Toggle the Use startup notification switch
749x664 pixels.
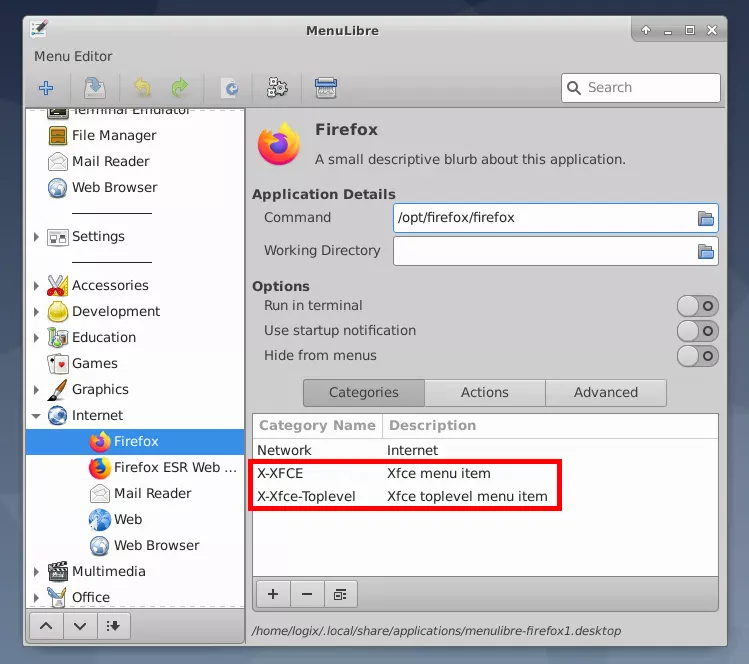(x=697, y=331)
